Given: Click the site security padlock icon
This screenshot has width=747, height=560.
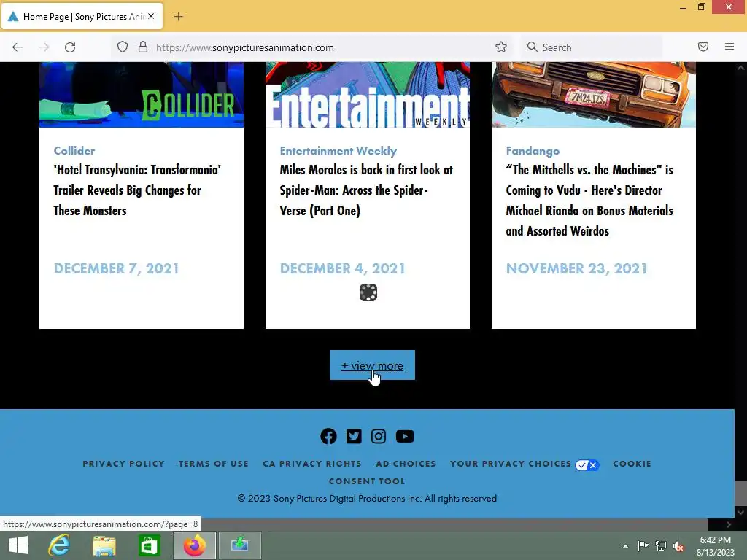Looking at the screenshot, I should tap(142, 47).
